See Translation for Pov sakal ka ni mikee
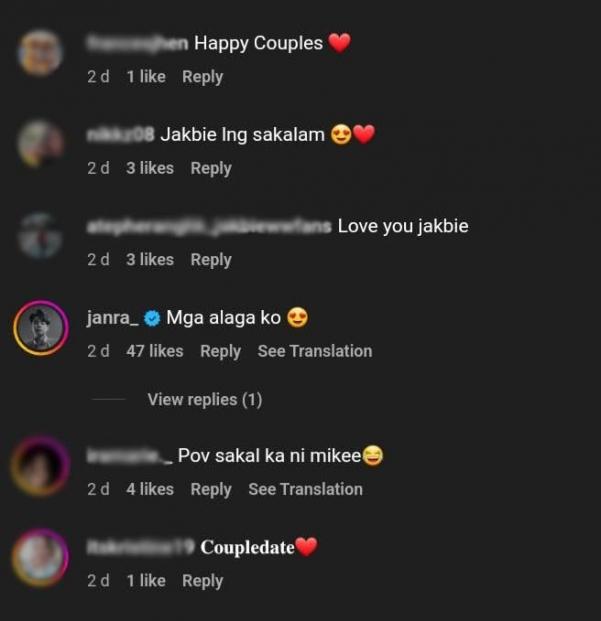The width and height of the screenshot is (601, 621). point(306,490)
